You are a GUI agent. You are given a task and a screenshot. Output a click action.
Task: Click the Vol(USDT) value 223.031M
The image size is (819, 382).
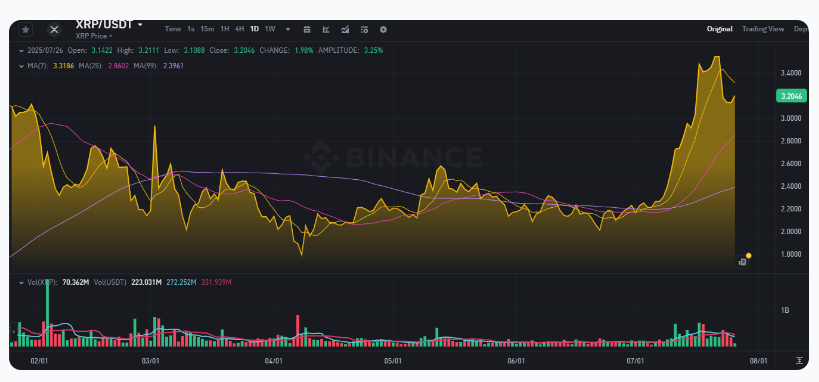coord(146,283)
